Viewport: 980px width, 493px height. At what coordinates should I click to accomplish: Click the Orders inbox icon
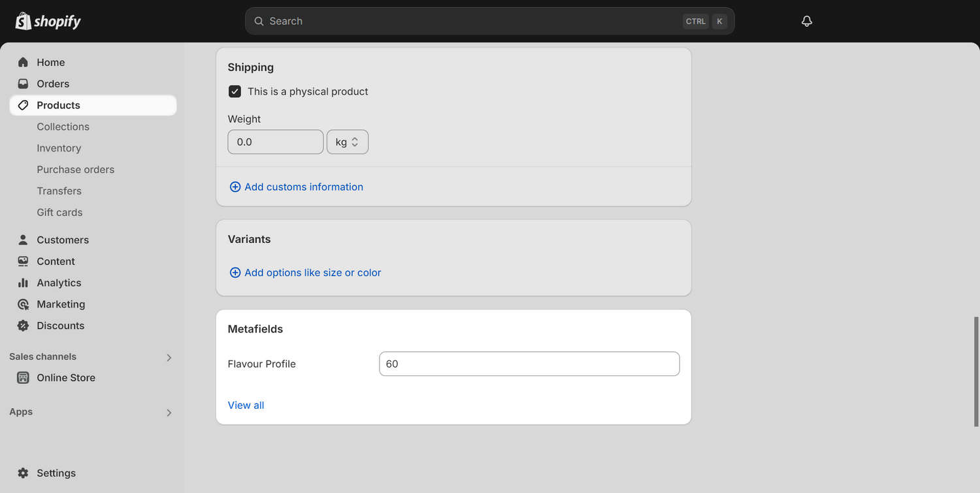(x=23, y=84)
